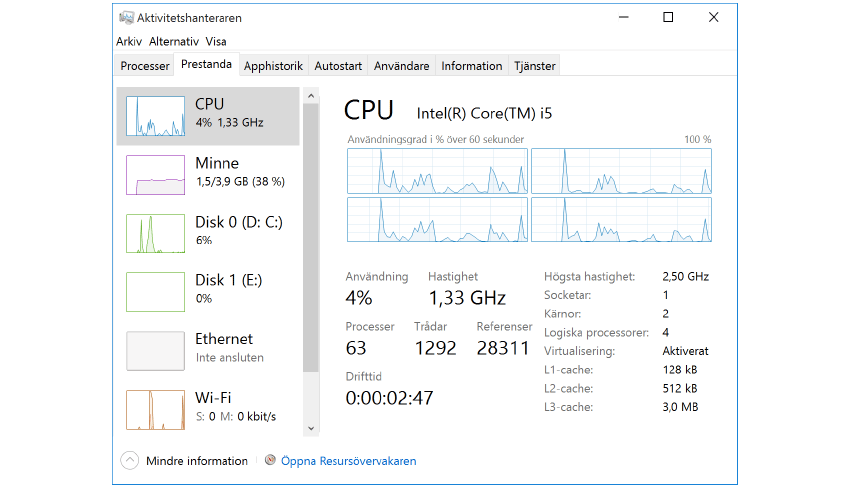Click the first logical processor usage graph
This screenshot has width=850, height=491.
coord(437,170)
